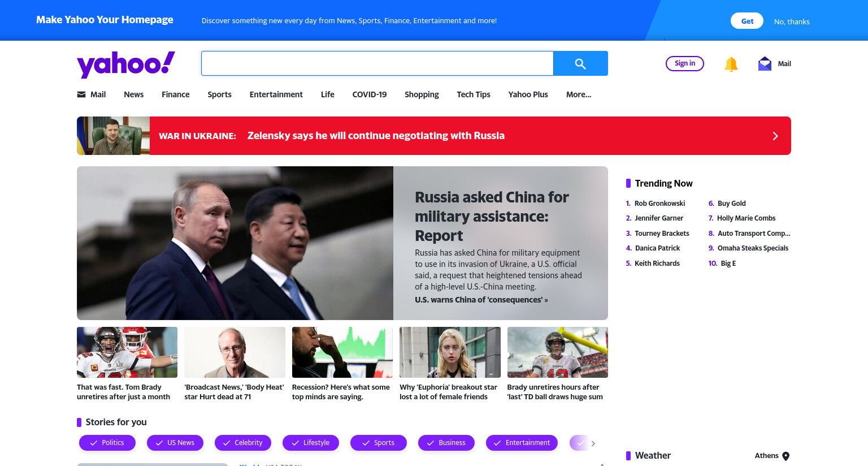This screenshot has width=868, height=466.
Task: Click the small envelope icon in navigation bar
Action: point(81,94)
